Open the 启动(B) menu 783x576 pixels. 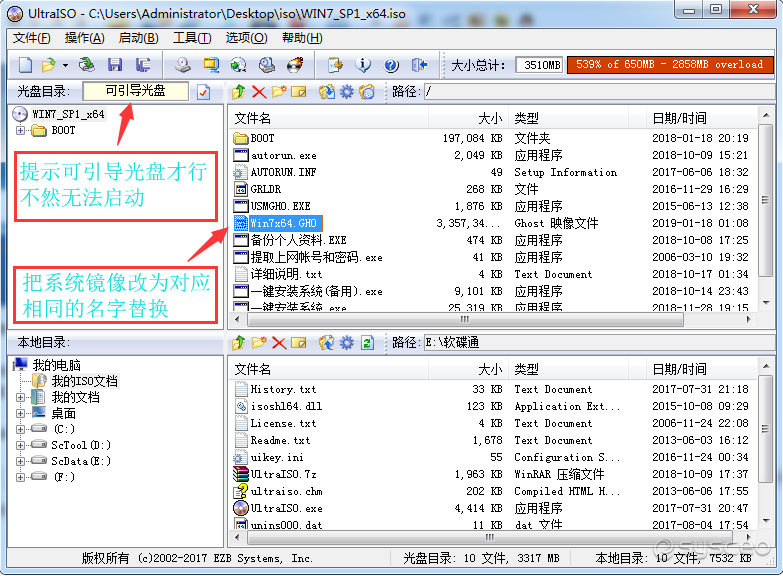[x=138, y=38]
